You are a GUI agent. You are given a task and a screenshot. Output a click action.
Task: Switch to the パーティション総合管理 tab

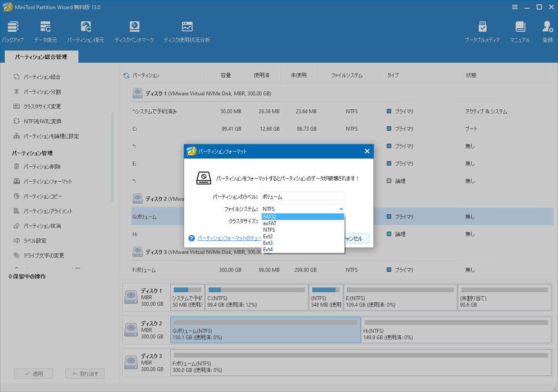(41, 56)
